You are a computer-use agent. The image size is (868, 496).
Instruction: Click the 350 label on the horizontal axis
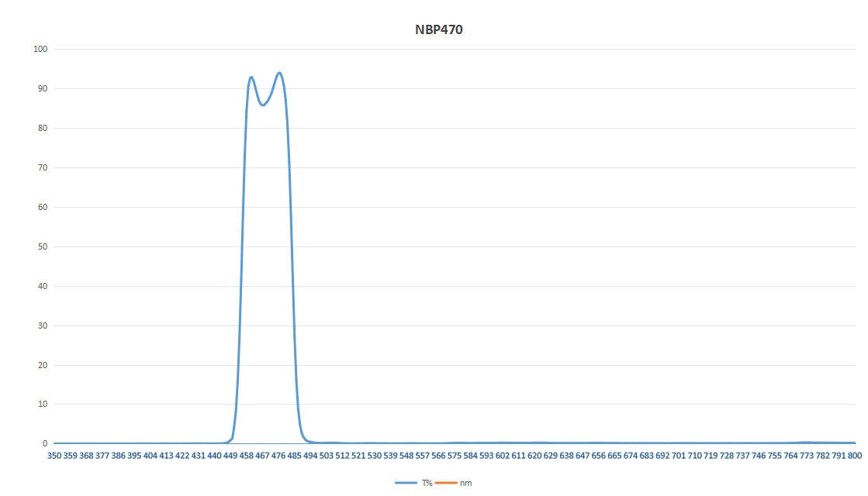pos(54,456)
